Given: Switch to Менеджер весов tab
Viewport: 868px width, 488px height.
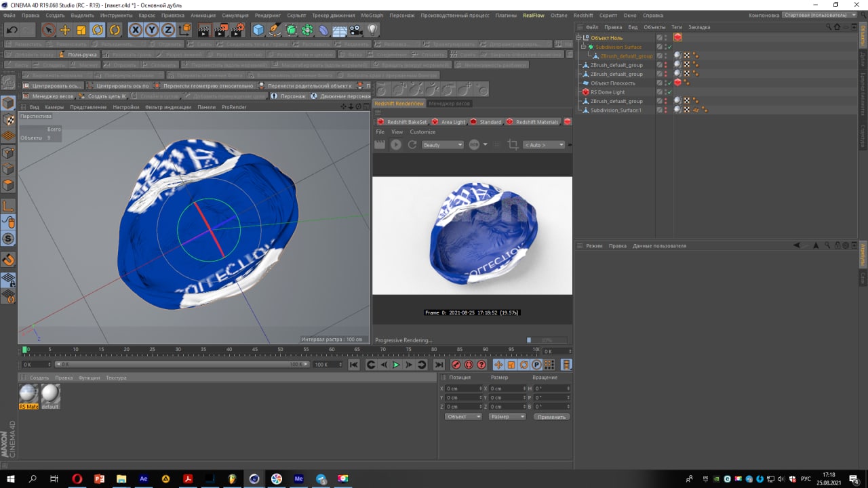Looking at the screenshot, I should tap(449, 103).
